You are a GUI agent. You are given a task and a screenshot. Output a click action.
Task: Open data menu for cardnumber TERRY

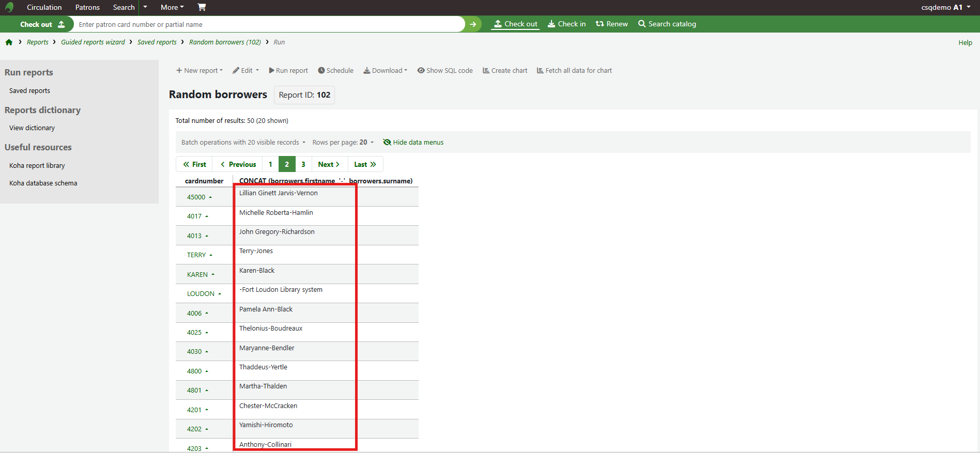pyautogui.click(x=200, y=255)
